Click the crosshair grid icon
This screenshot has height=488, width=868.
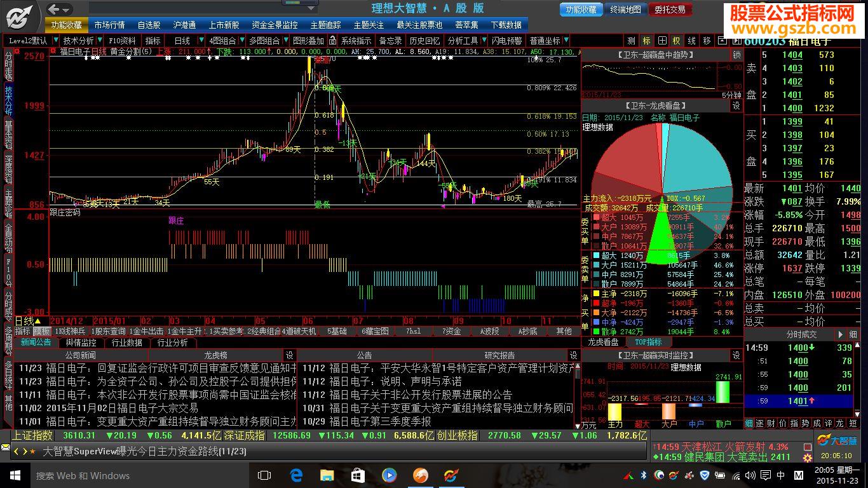coord(661,41)
